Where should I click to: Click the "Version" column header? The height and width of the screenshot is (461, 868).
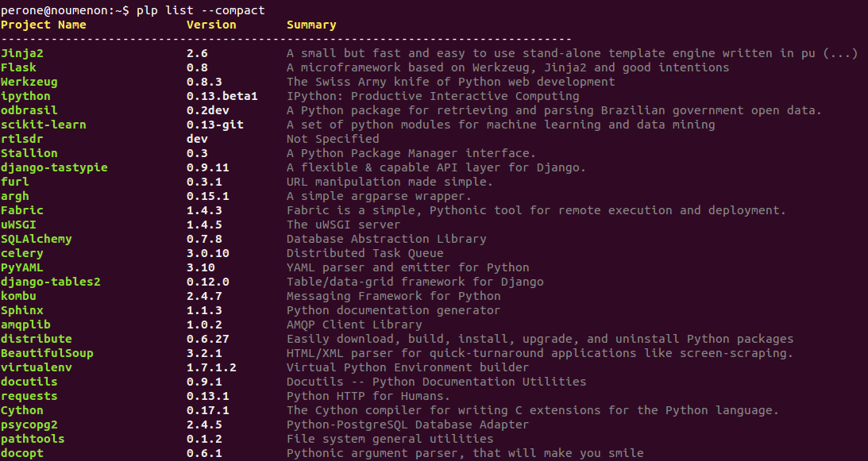pos(211,25)
